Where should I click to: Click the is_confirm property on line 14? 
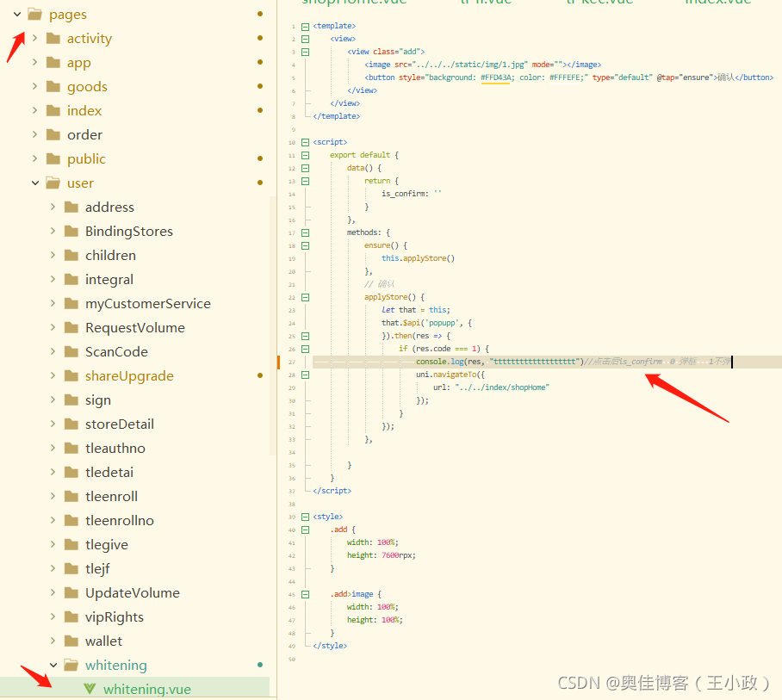(x=405, y=194)
